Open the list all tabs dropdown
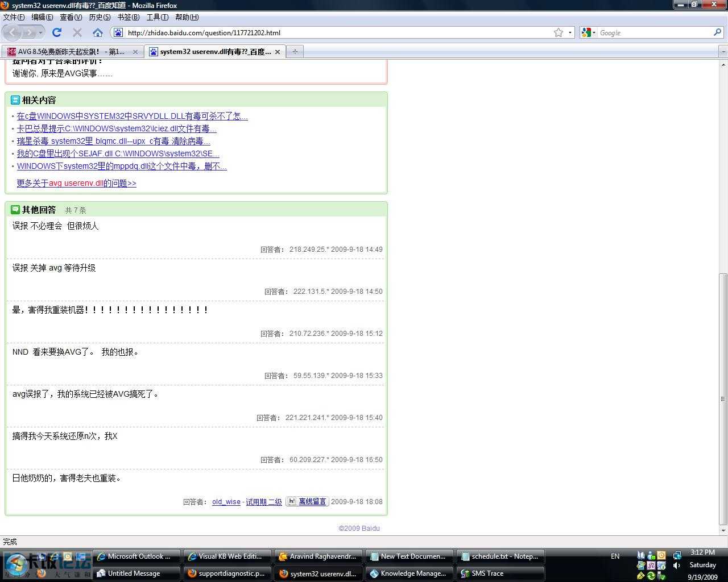This screenshot has height=582, width=728. click(723, 52)
